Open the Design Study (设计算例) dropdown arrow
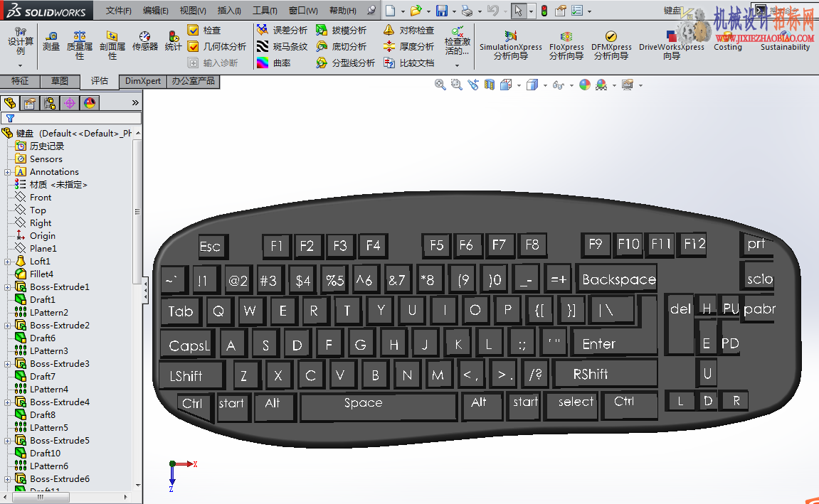Screen dimensions: 819x504 21,65
